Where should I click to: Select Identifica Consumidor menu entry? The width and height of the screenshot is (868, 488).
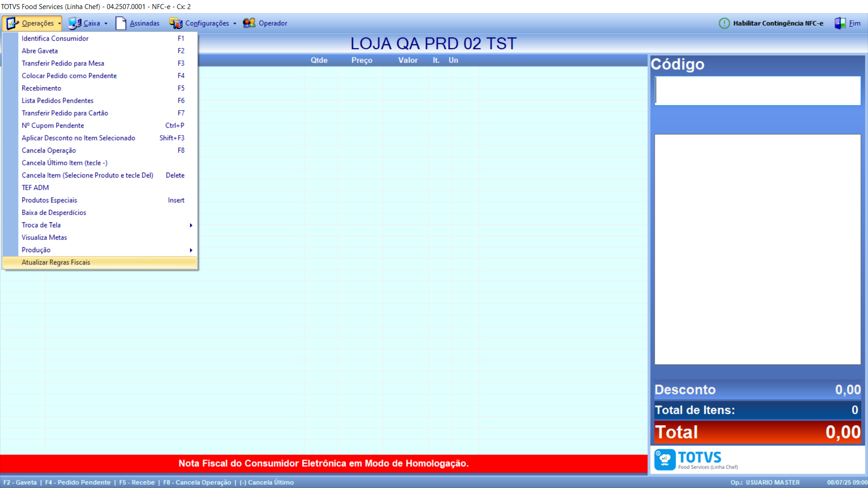pos(55,38)
